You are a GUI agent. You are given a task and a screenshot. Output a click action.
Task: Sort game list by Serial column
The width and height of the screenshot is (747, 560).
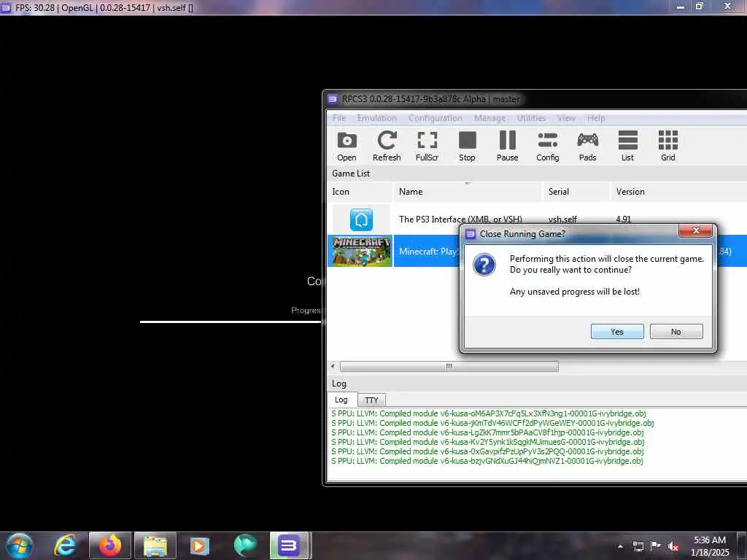[576, 192]
